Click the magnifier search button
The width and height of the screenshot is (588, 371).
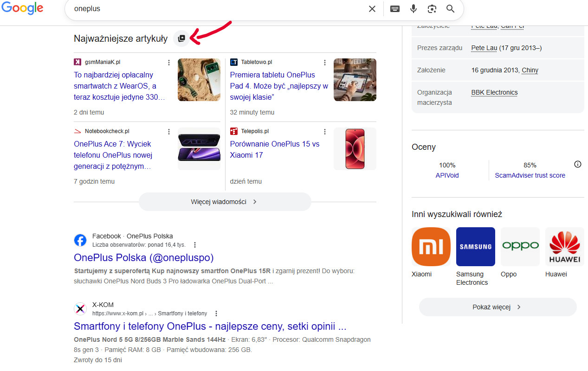450,9
